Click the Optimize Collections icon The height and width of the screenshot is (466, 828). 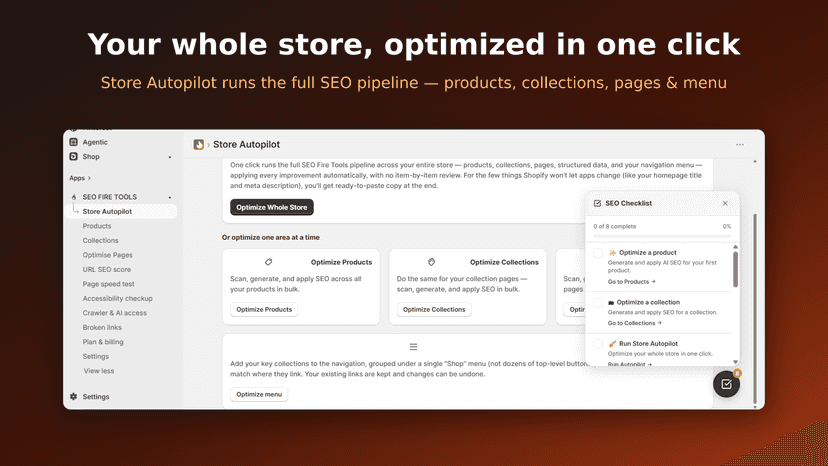(431, 262)
